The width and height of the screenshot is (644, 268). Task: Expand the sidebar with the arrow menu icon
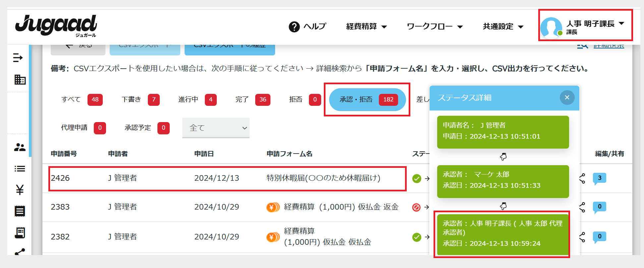tap(18, 58)
